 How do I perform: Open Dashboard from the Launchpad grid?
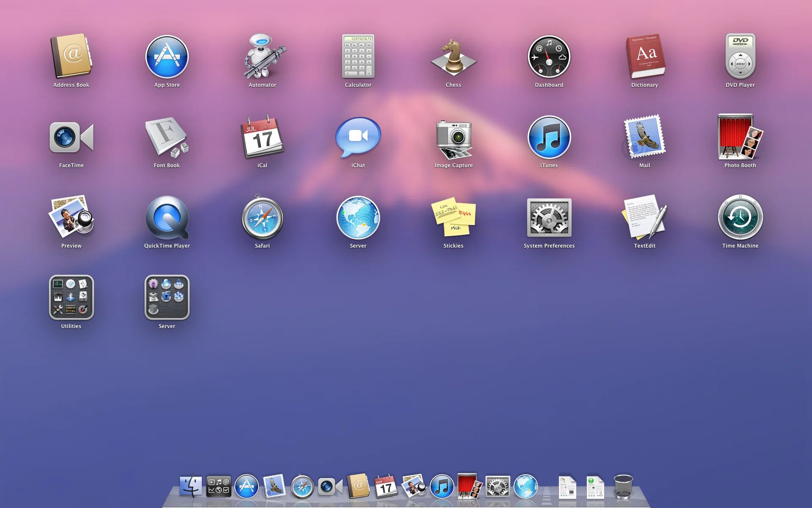pos(549,57)
